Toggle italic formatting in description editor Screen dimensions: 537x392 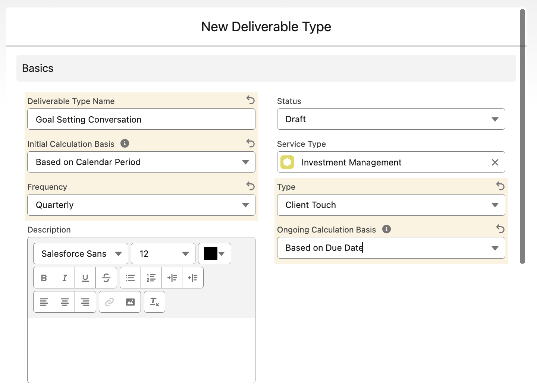[65, 278]
